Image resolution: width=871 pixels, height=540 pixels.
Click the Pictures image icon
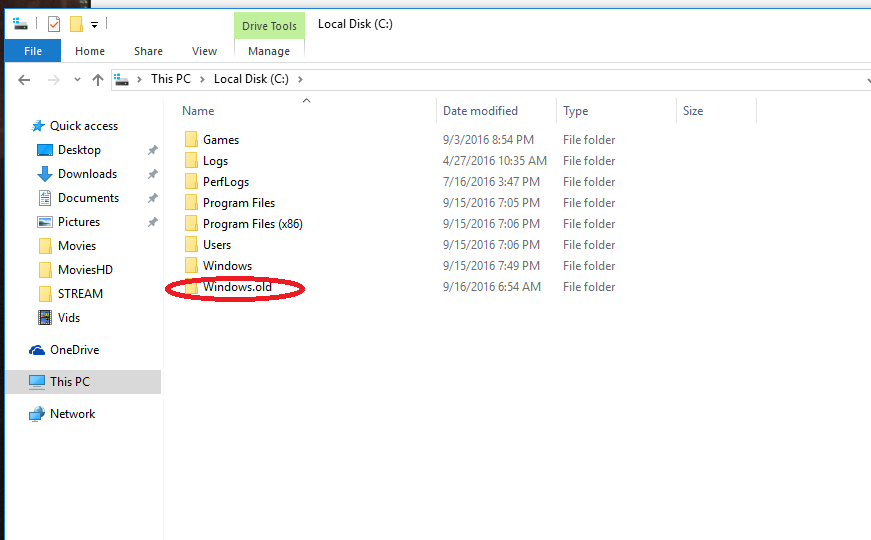pyautogui.click(x=44, y=222)
